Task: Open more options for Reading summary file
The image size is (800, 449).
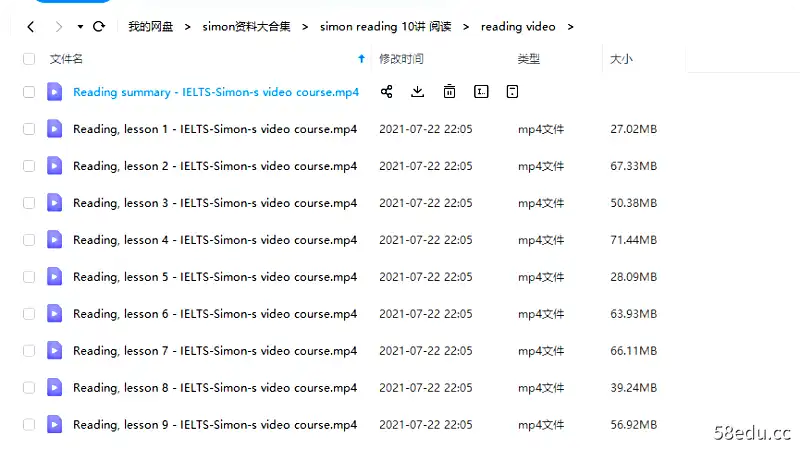Action: (512, 92)
